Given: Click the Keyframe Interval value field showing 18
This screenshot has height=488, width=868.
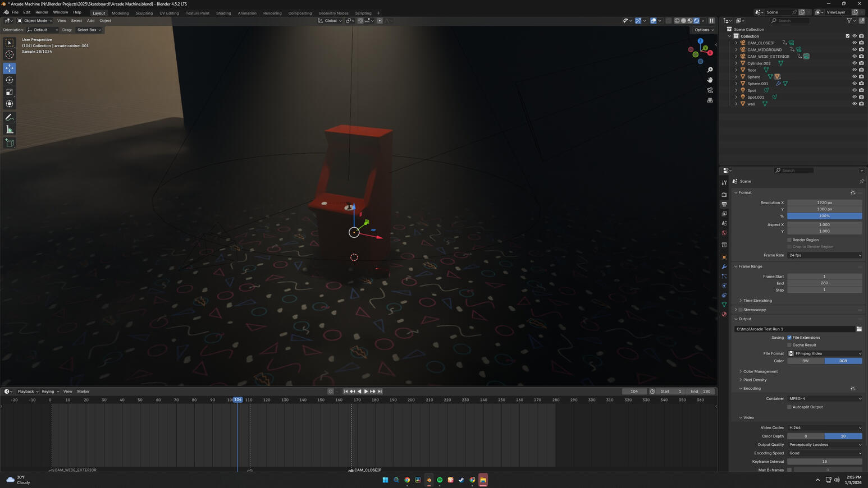Looking at the screenshot, I should tap(825, 462).
